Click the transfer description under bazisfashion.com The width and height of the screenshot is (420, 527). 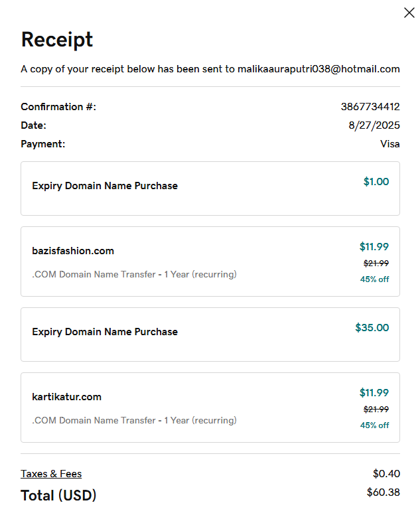pyautogui.click(x=134, y=274)
